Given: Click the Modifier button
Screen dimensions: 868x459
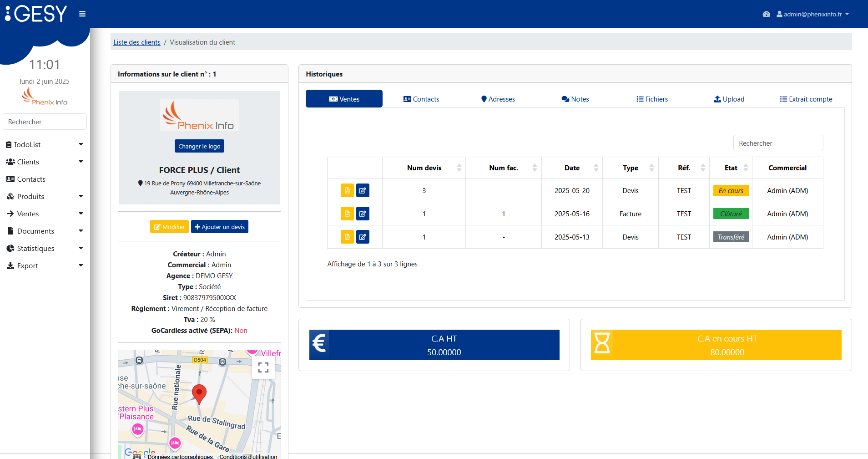Looking at the screenshot, I should point(169,227).
